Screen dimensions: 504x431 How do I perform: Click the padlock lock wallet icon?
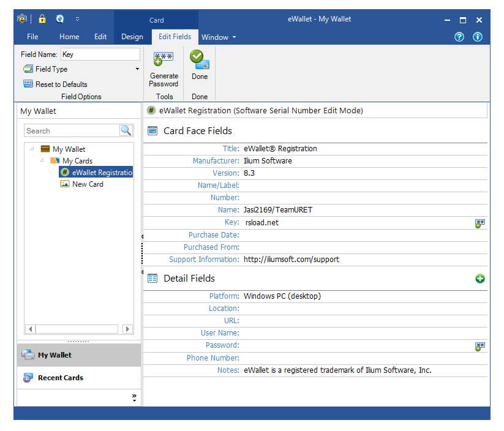(42, 19)
